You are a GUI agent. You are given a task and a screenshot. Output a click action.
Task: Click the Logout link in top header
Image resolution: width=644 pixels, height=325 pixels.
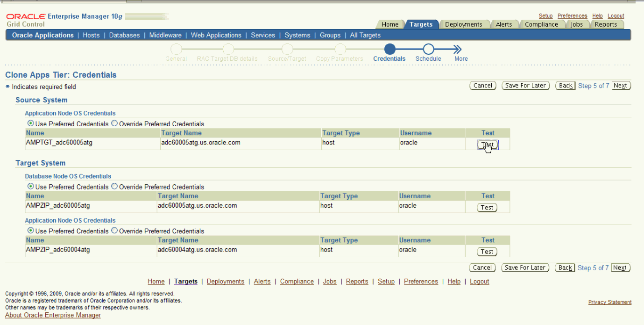pos(616,16)
